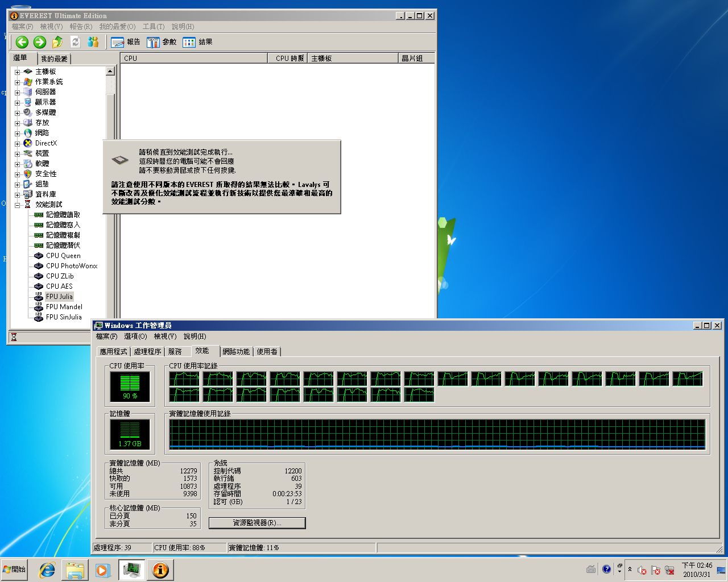
Task: Open the 參數 parameters toolbar button
Action: pyautogui.click(x=162, y=42)
